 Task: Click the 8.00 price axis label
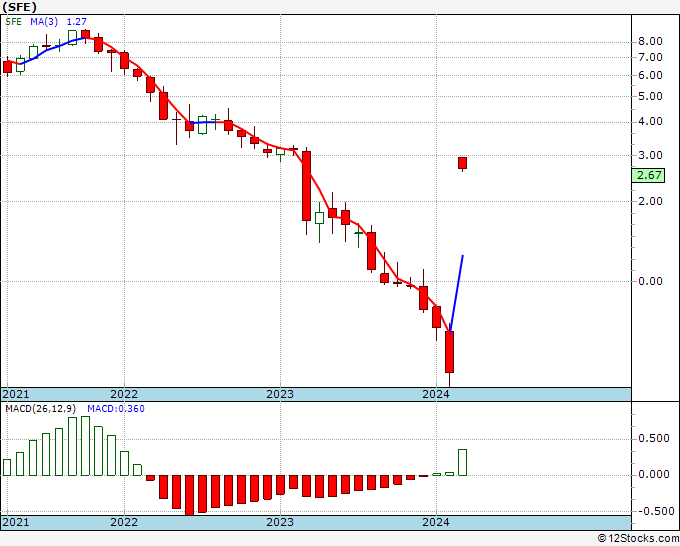tap(650, 42)
